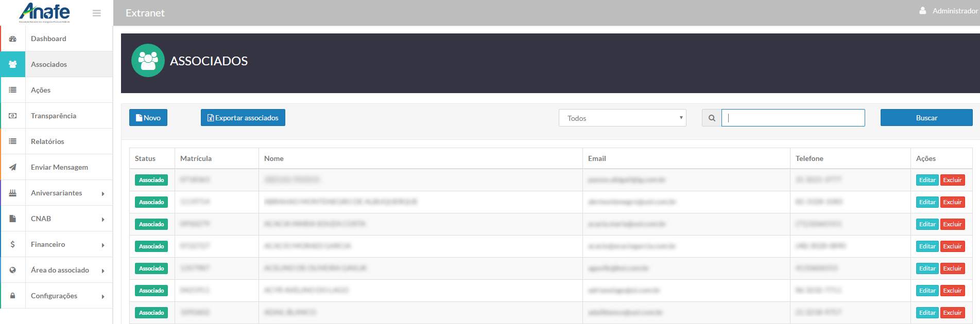Expand the Área do associado submenu arrow

point(103,271)
